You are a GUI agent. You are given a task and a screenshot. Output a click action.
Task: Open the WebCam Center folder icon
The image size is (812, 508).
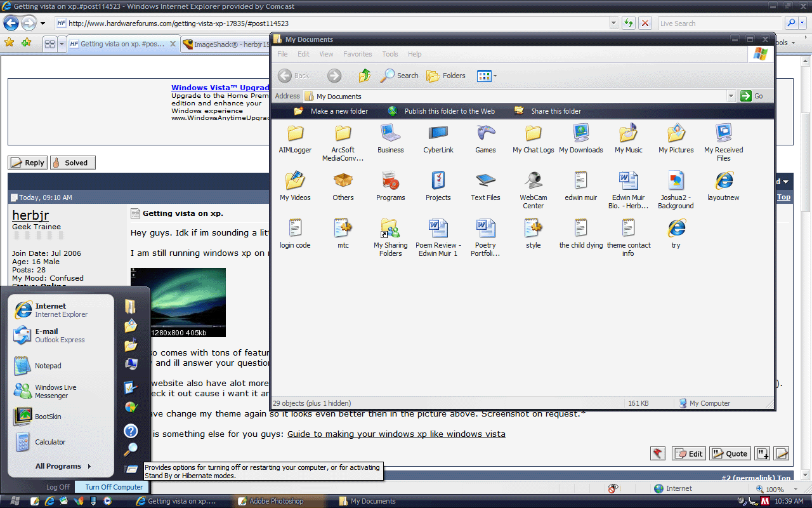pyautogui.click(x=533, y=190)
